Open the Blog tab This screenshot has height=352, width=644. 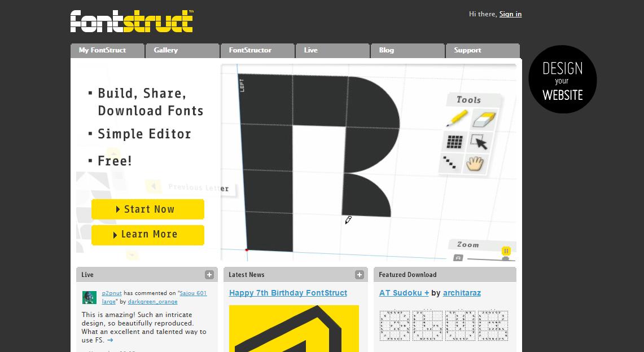click(386, 50)
